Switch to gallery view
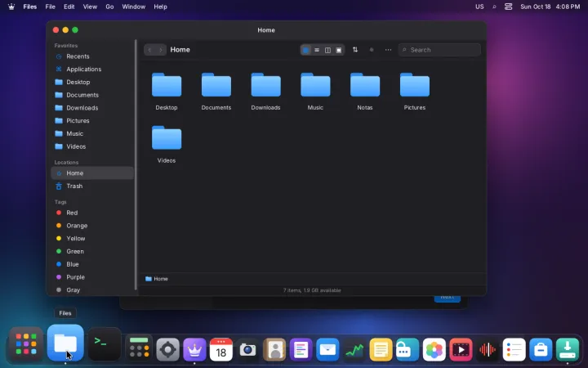 tap(339, 50)
